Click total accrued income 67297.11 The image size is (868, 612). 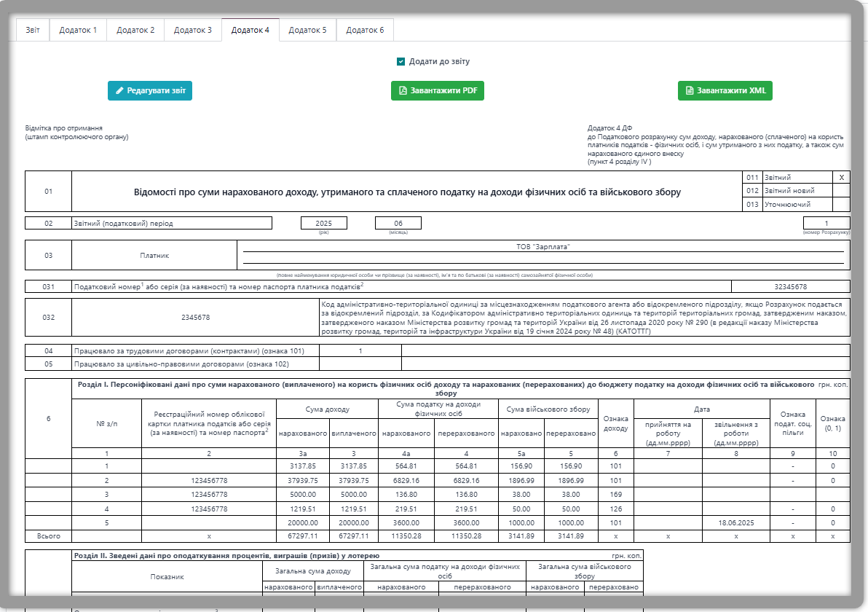[303, 536]
